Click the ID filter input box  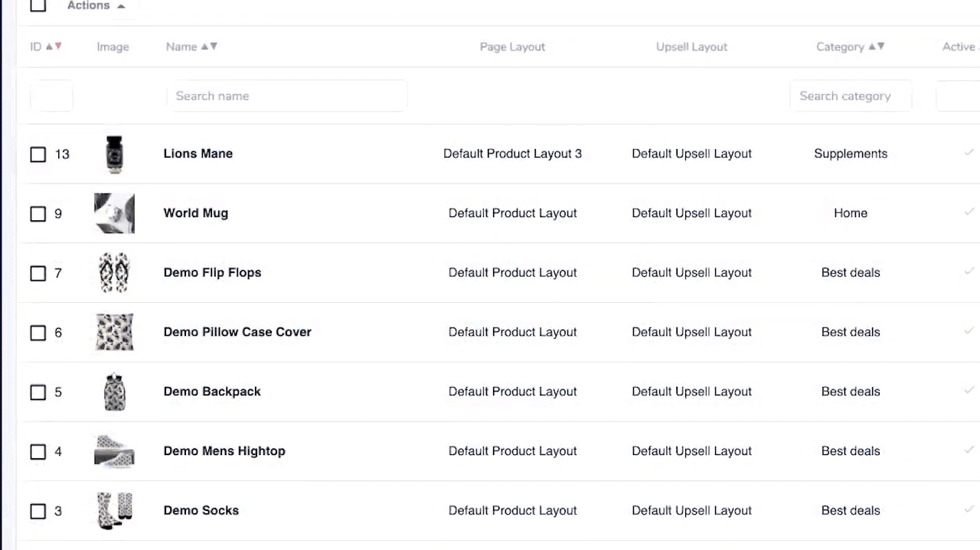point(51,96)
